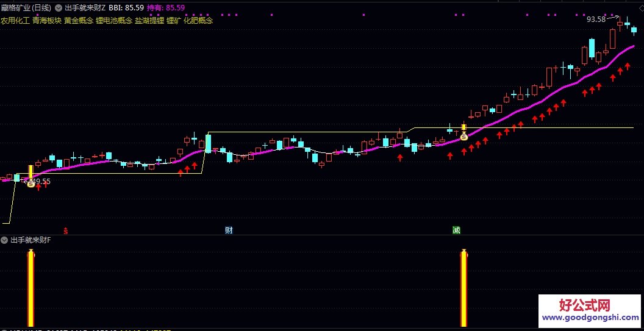The image size is (644, 331).
Task: Open the 黄金概念 concept tag
Action: point(79,21)
